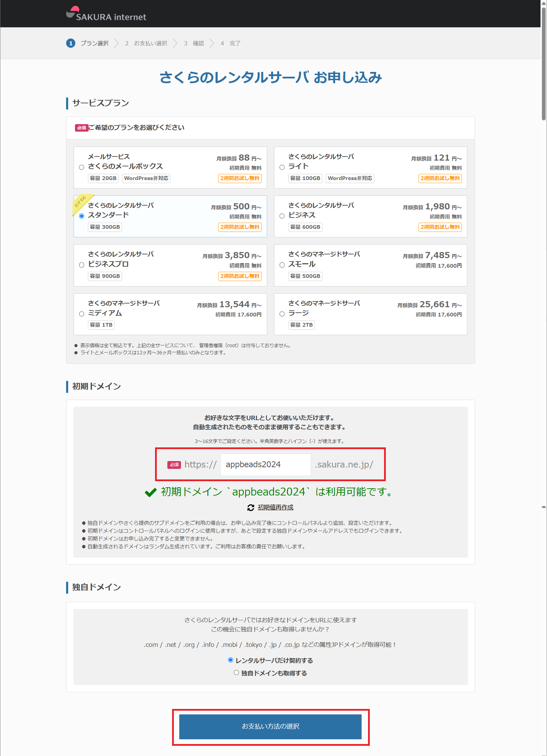Click the .sakura.ne.jp/ domain suffix text

(344, 464)
